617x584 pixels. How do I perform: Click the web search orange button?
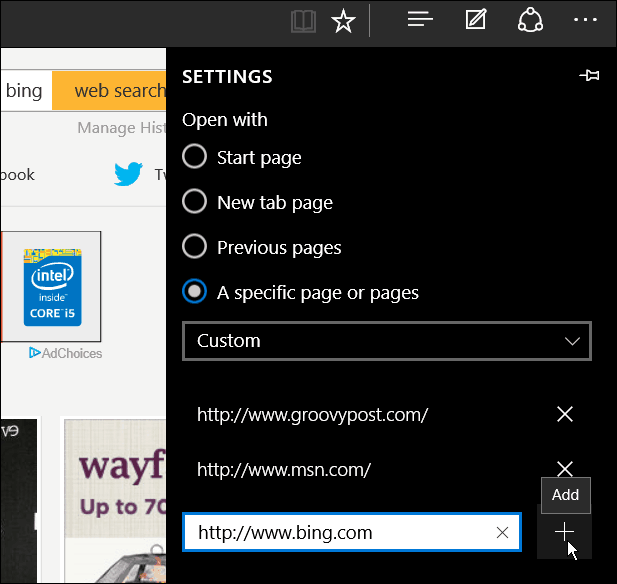click(109, 91)
